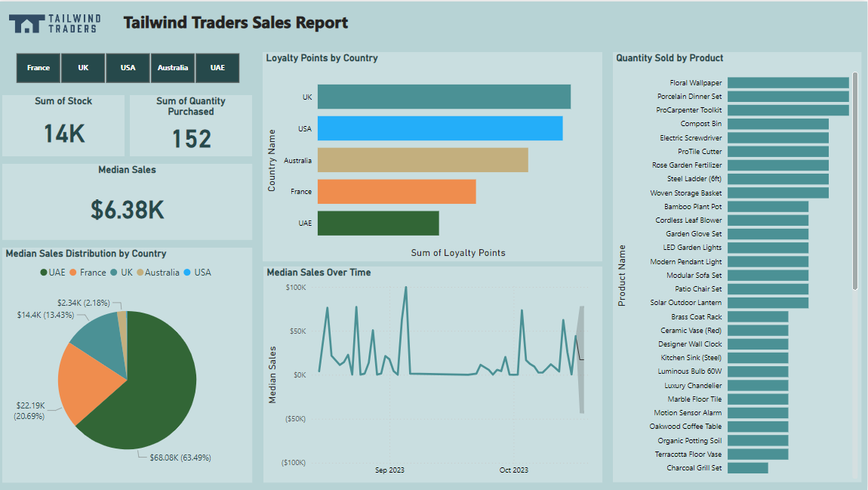Click the Sum of Stock 14K card
The height and width of the screenshot is (490, 868).
(x=63, y=125)
